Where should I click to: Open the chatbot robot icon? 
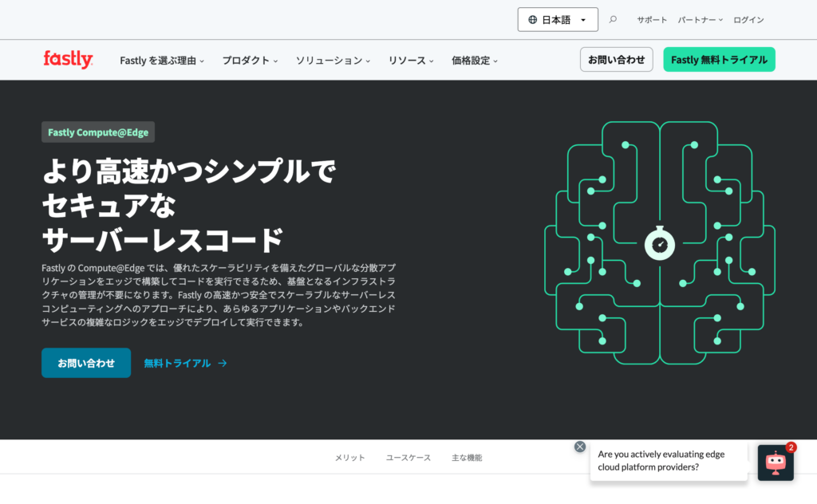click(x=775, y=463)
